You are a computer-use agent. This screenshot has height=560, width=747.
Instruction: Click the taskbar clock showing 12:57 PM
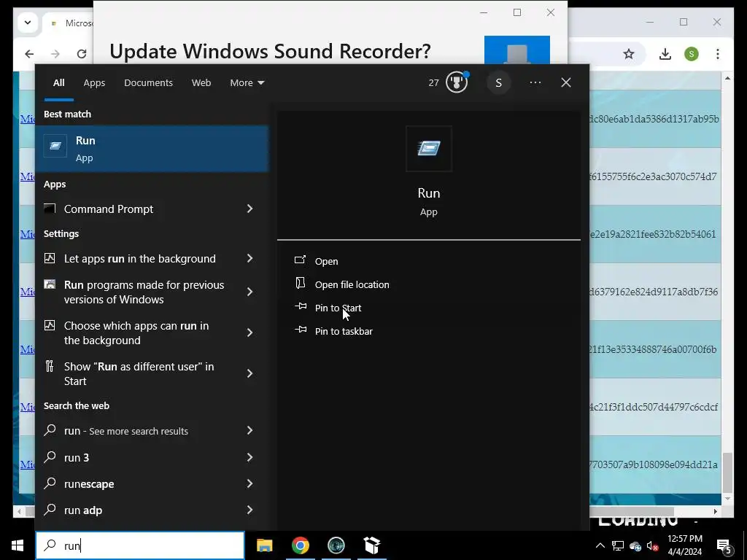point(684,545)
